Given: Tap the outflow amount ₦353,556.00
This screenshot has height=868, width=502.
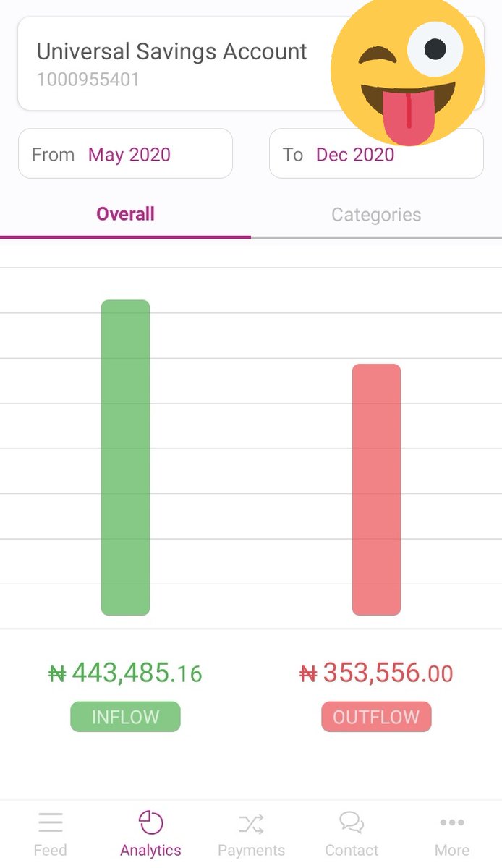Looking at the screenshot, I should pos(376,673).
